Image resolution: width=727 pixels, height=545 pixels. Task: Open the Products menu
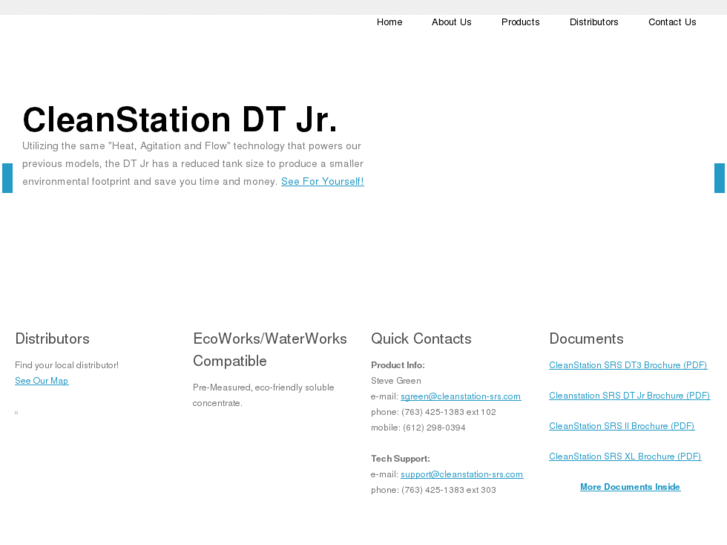click(520, 22)
